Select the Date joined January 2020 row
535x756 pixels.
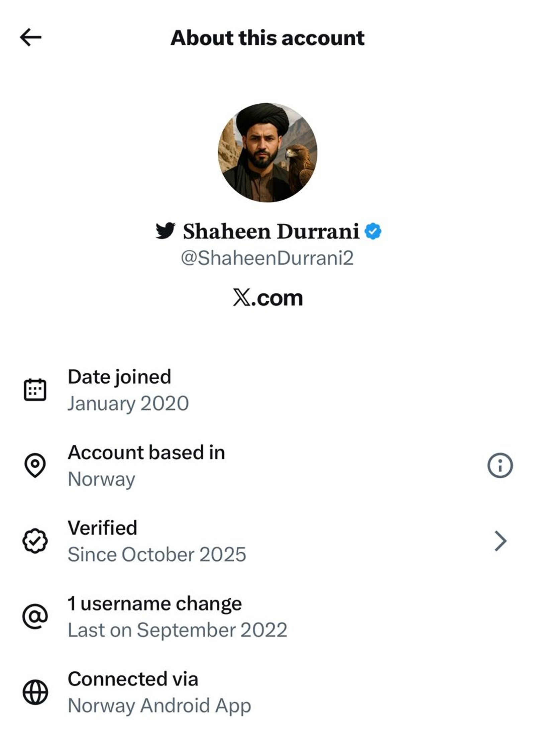pyautogui.click(x=267, y=390)
